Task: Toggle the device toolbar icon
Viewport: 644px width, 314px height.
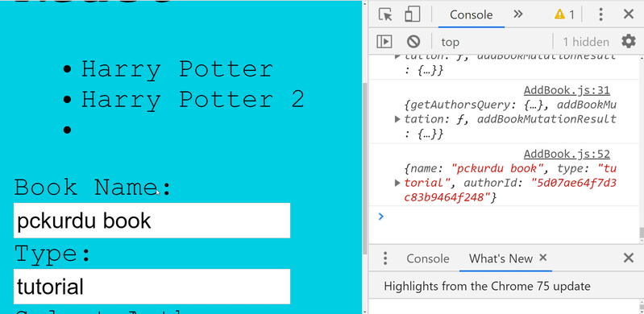Action: (413, 14)
